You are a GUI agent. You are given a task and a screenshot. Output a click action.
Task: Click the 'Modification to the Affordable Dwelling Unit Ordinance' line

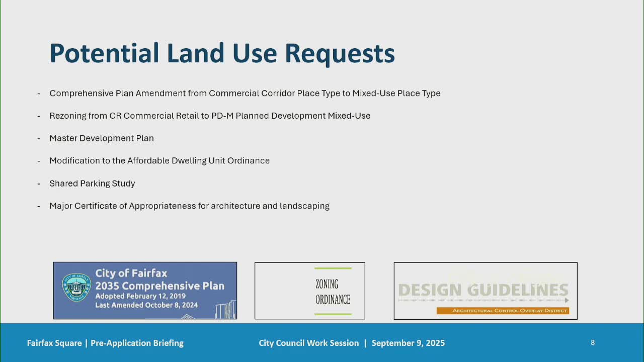(159, 161)
